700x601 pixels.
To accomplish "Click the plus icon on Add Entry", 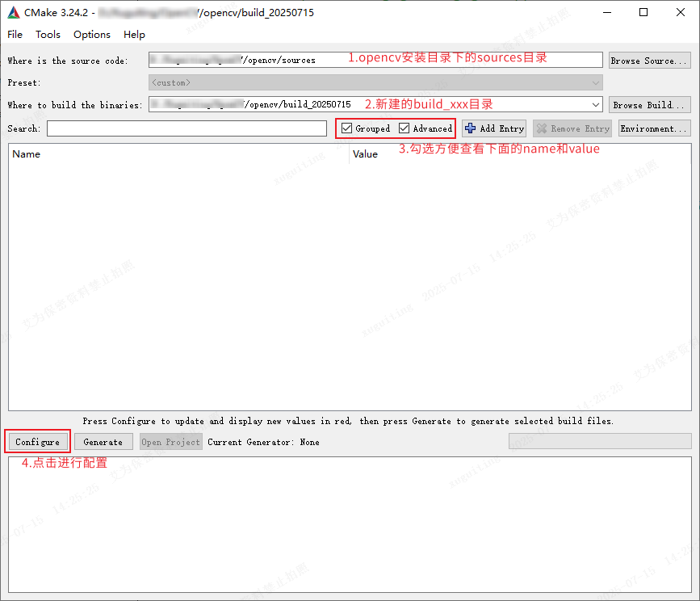I will coord(470,128).
